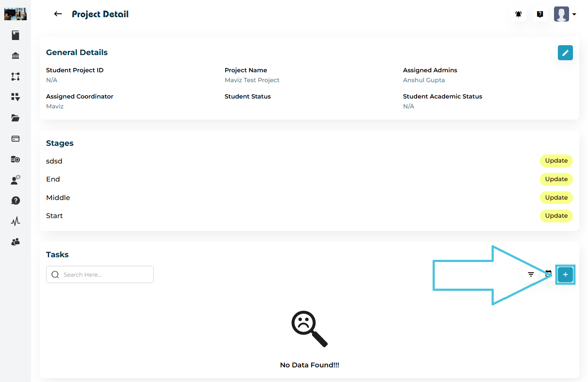This screenshot has height=382, width=588.
Task: Open the payment card sidebar icon
Action: click(15, 139)
